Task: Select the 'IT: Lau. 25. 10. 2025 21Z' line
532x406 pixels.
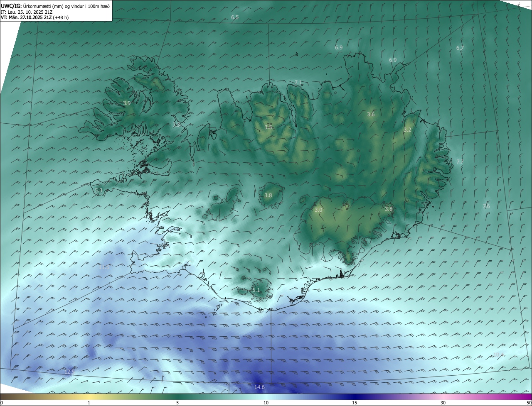Action: pos(27,12)
